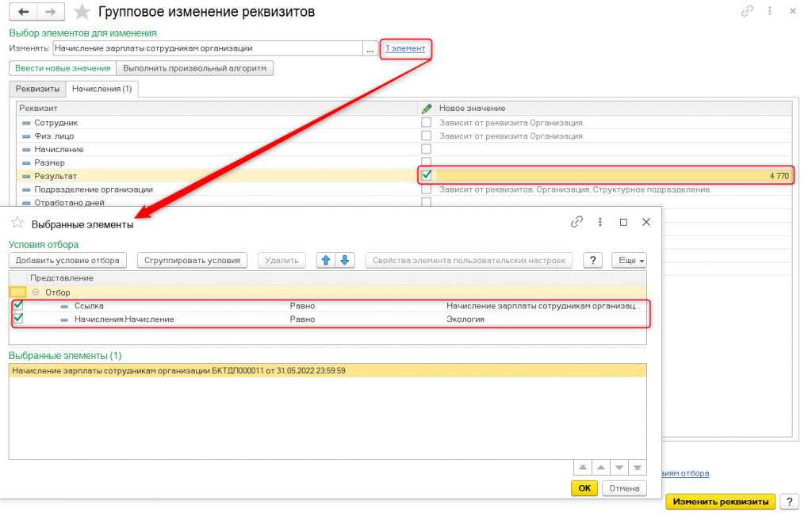Disable the Ссылка filter condition checkbox
Screen dimensions: 812x516
[18, 305]
